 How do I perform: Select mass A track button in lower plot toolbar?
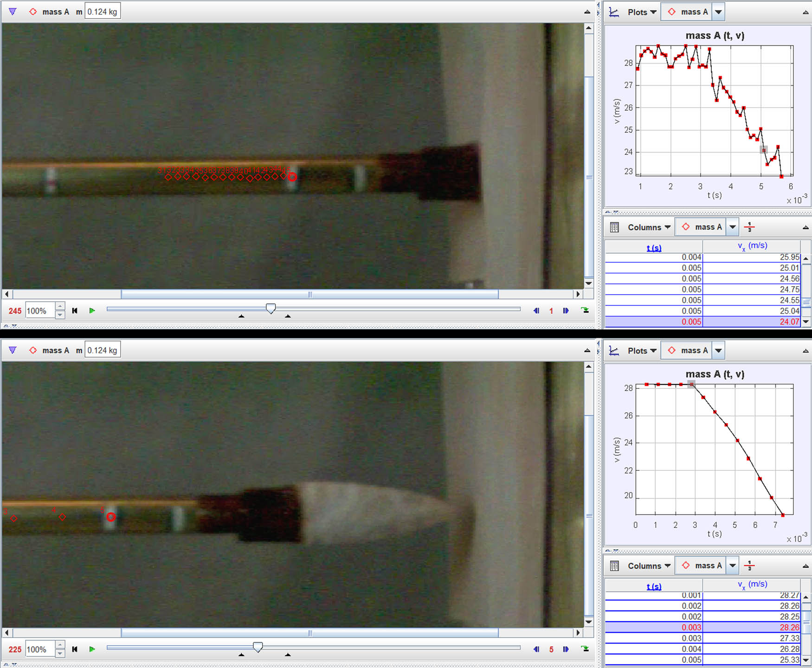tap(688, 351)
